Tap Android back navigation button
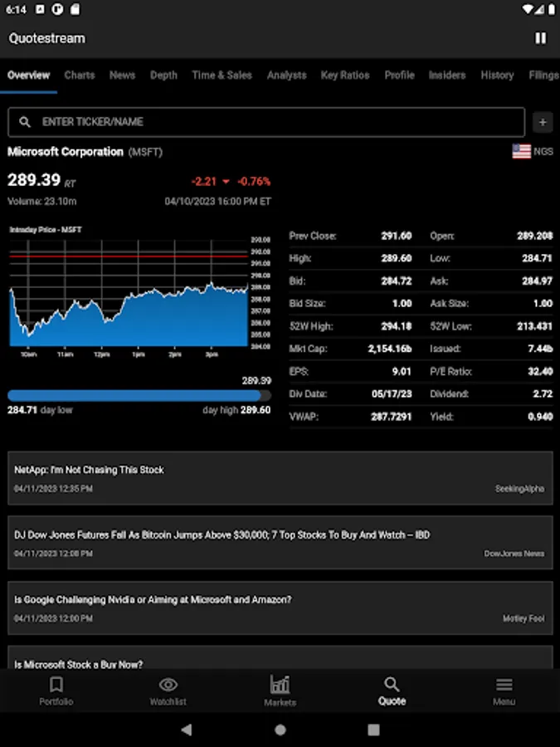 click(x=187, y=730)
